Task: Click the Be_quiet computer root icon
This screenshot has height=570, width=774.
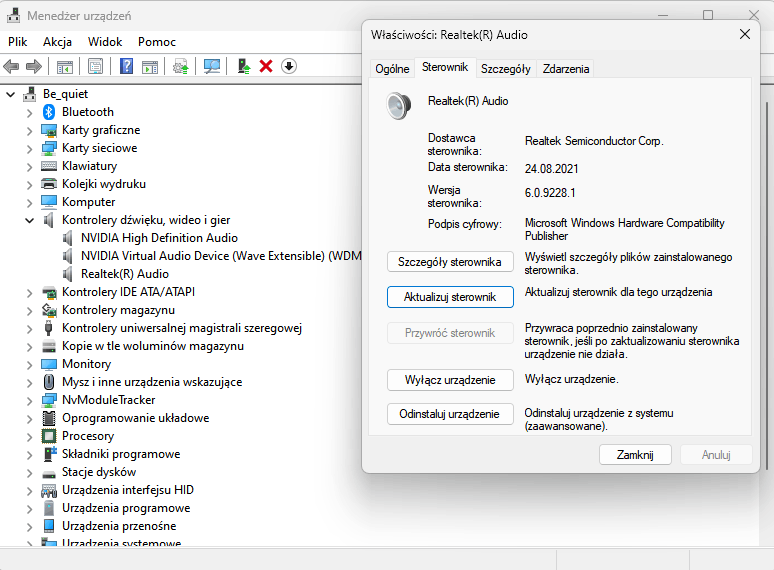Action: 30,94
